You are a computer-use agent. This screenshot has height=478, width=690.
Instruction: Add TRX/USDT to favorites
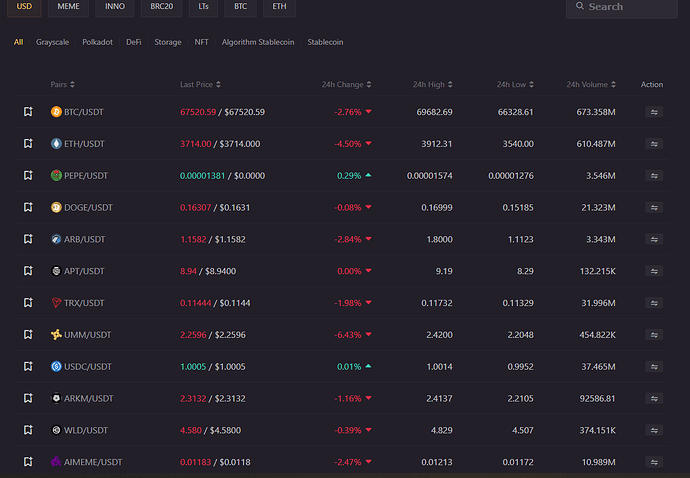point(28,303)
